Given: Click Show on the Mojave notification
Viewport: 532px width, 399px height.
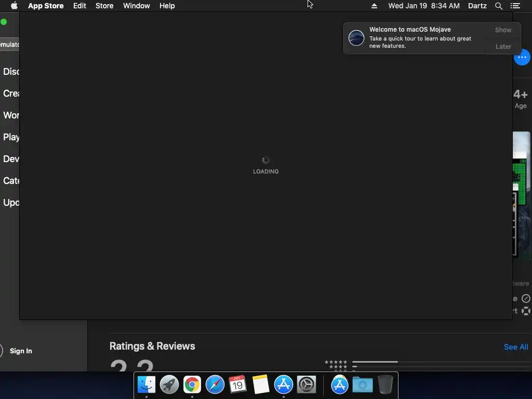Looking at the screenshot, I should click(x=503, y=30).
